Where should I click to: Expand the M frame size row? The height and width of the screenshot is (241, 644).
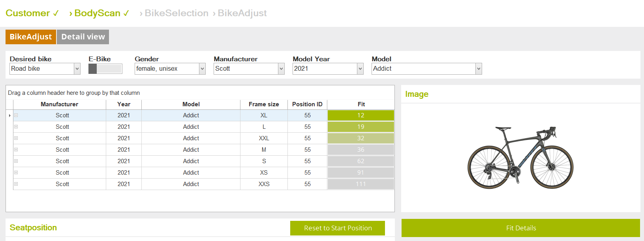16,150
